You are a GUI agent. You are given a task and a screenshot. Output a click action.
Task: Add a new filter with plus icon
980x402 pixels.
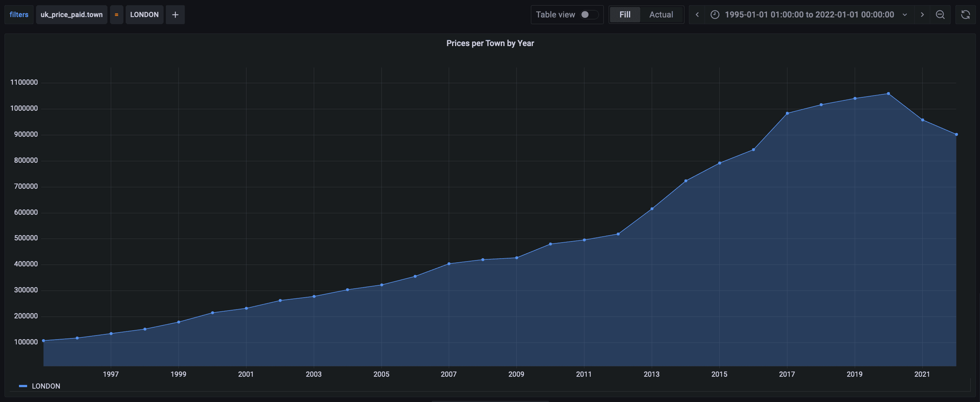[175, 15]
